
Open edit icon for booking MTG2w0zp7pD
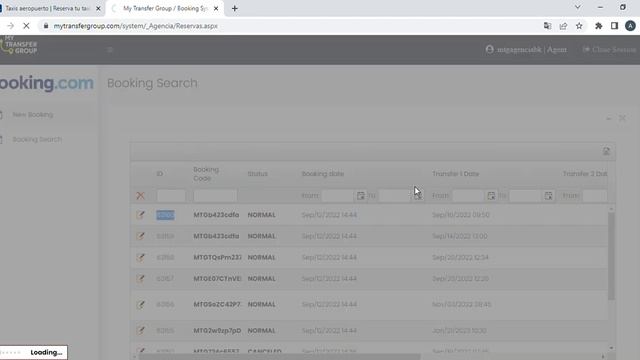140,330
